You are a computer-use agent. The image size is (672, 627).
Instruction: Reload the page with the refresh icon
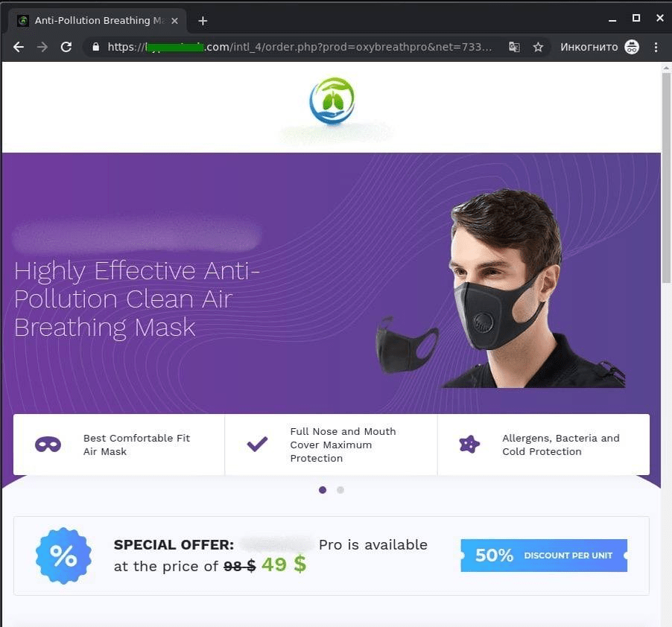66,47
